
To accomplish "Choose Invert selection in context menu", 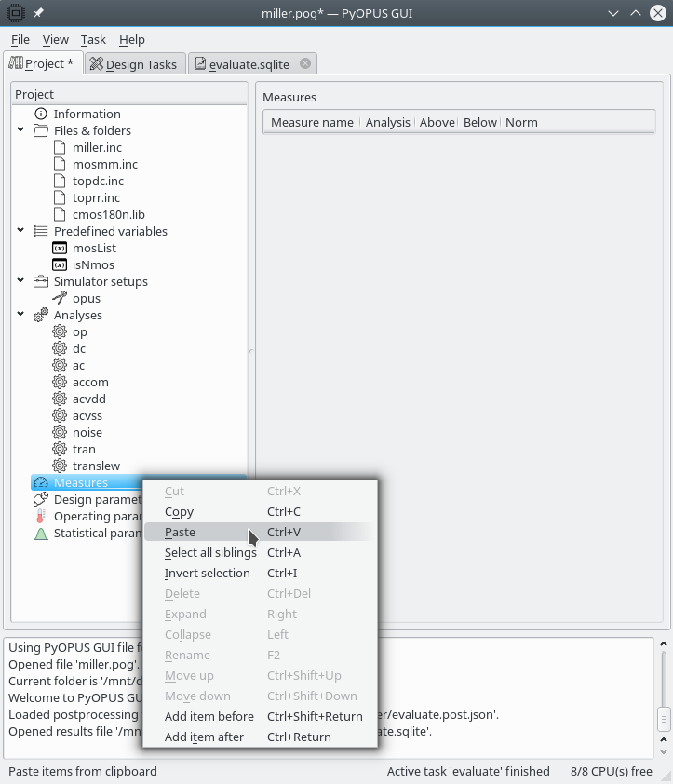I will pyautogui.click(x=207, y=573).
